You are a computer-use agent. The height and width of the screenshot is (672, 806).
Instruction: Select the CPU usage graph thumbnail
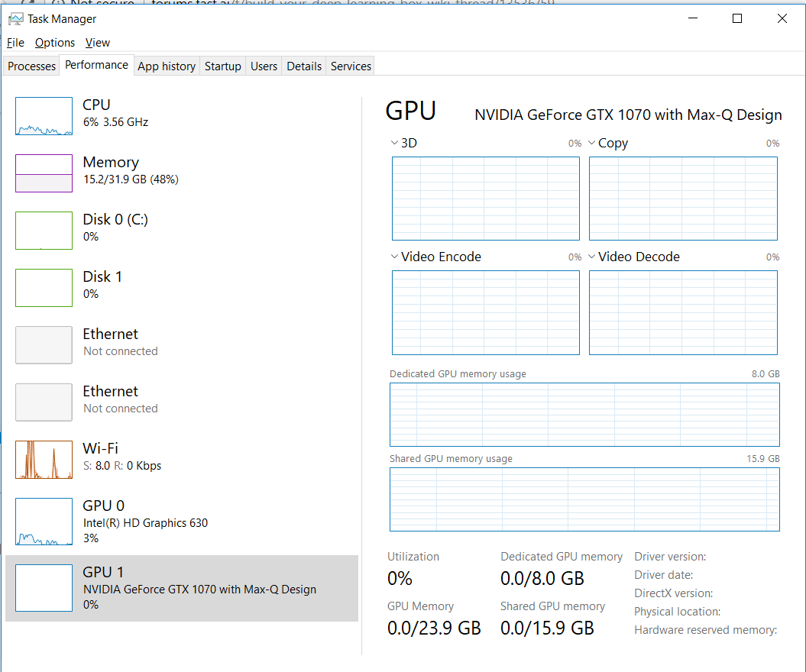pos(44,116)
